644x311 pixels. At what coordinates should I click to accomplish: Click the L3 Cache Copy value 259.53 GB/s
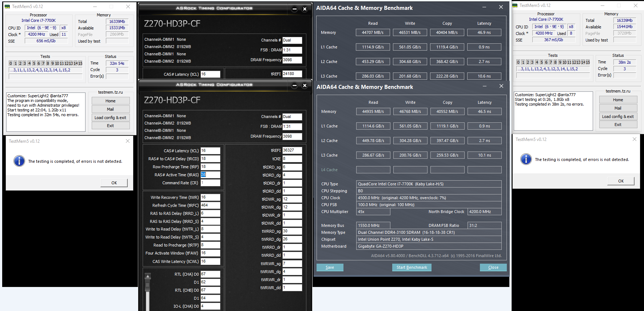click(x=448, y=155)
